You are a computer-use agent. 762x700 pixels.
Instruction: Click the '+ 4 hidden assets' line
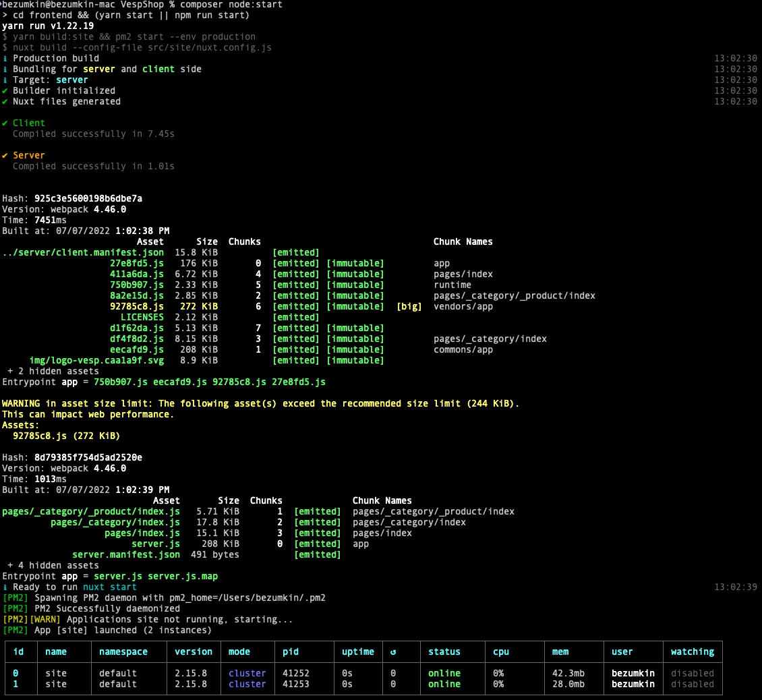53,565
